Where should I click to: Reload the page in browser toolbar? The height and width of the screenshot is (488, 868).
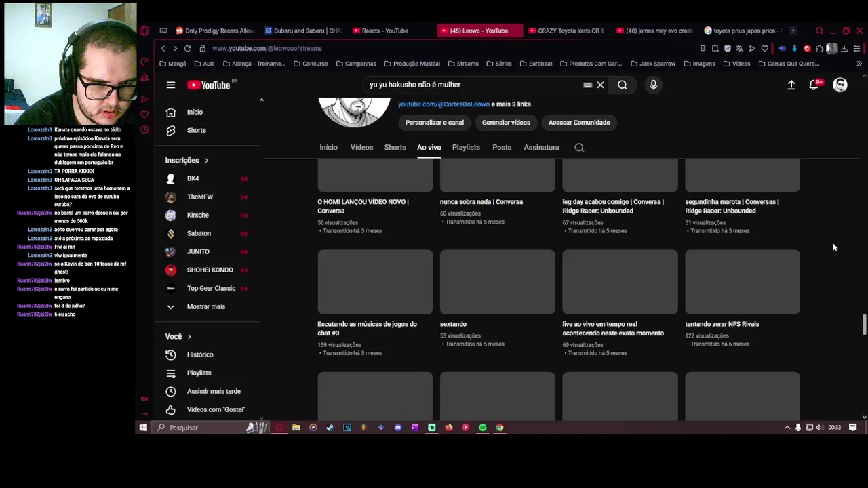point(187,48)
